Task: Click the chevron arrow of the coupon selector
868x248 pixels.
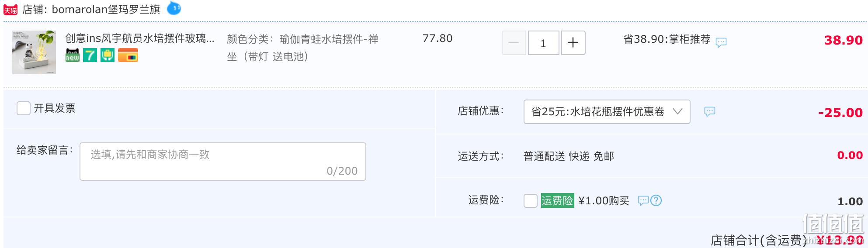Action: (x=677, y=111)
